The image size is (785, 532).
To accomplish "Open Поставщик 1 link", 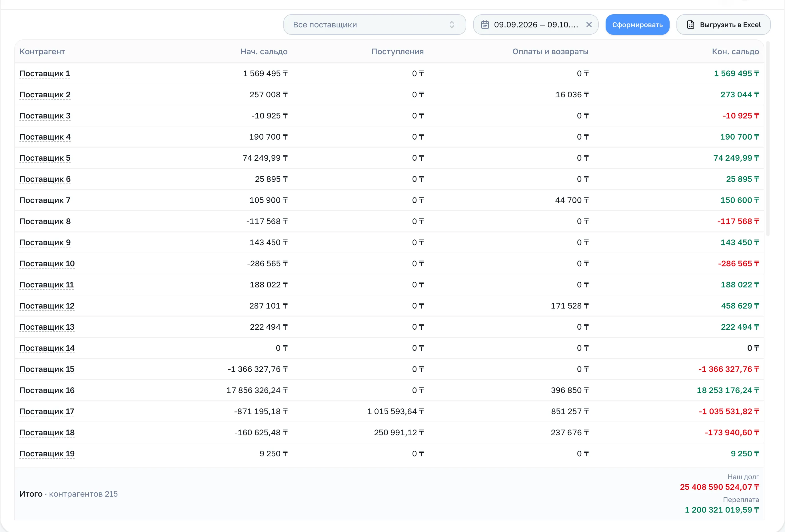I will pos(45,74).
